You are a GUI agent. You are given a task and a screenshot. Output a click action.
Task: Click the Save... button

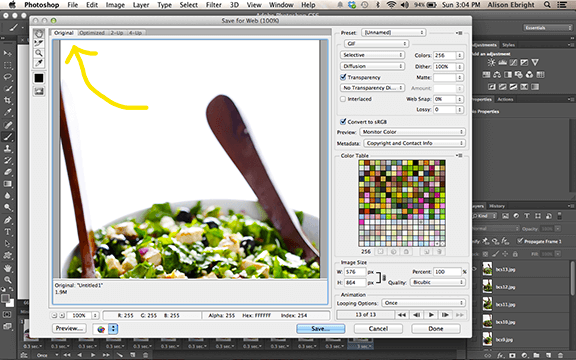tap(321, 329)
